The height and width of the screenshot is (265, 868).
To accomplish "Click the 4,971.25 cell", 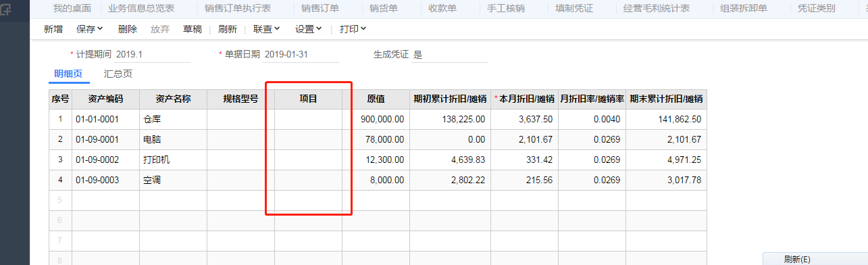I will (667, 160).
